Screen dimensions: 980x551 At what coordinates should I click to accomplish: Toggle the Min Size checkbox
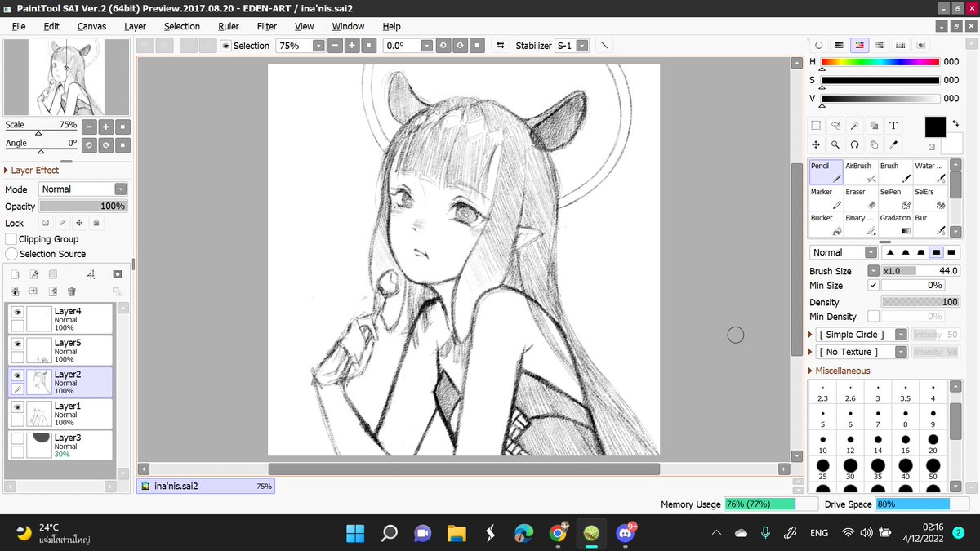pos(873,286)
